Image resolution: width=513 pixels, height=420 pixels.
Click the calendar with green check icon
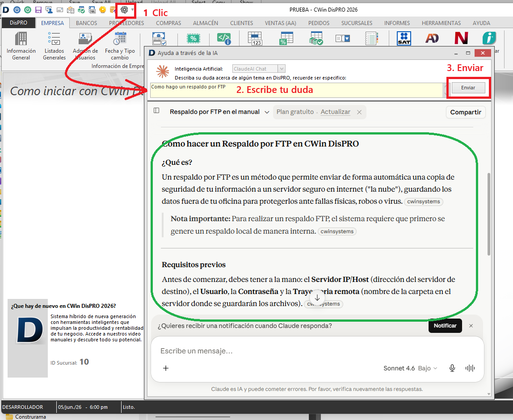[x=81, y=10]
